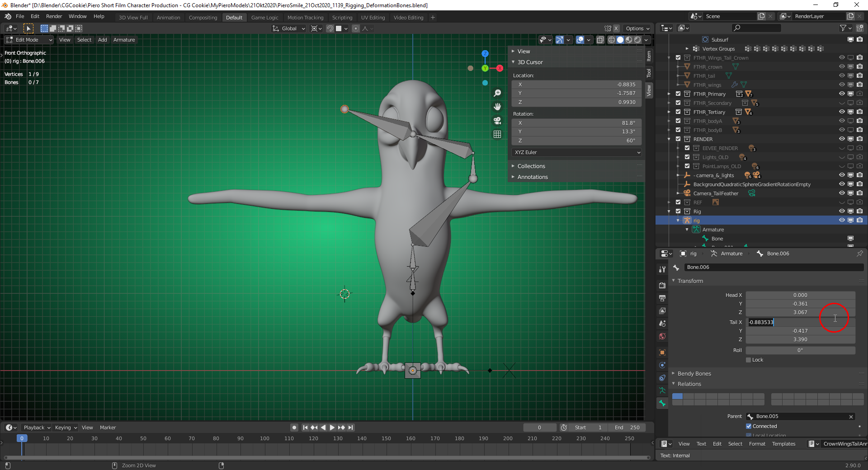Uncheck the Connected checkbox
Viewport: 868px width, 470px height.
pos(749,426)
